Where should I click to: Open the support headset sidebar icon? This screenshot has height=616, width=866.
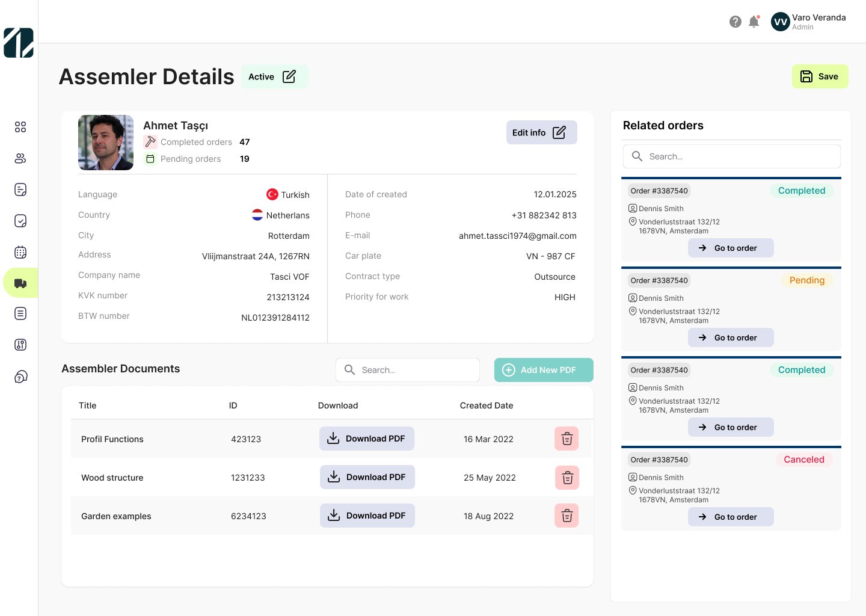tap(20, 377)
